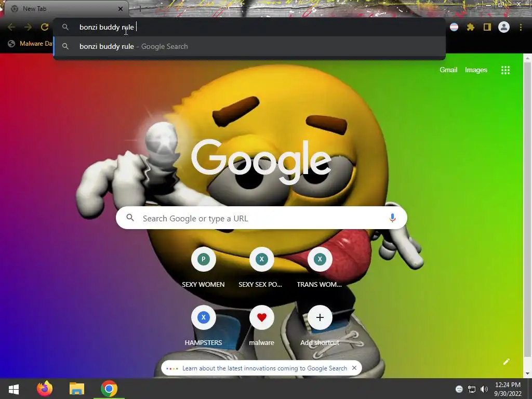Launch Firefox from the taskbar
Image resolution: width=532 pixels, height=399 pixels.
(45, 389)
